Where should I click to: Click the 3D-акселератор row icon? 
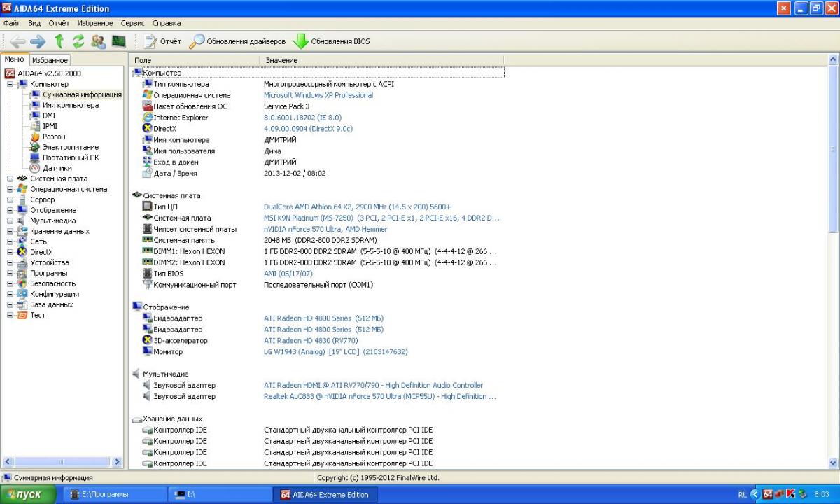click(x=147, y=341)
